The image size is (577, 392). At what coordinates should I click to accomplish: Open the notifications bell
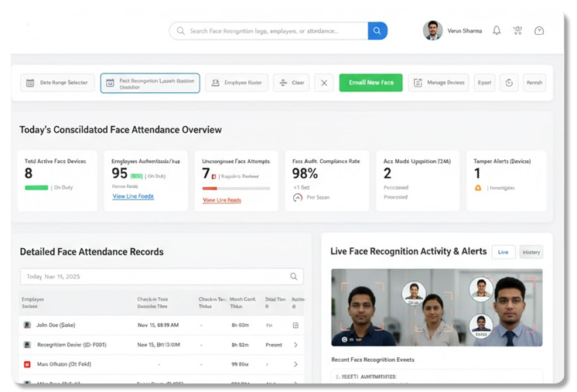pyautogui.click(x=497, y=31)
